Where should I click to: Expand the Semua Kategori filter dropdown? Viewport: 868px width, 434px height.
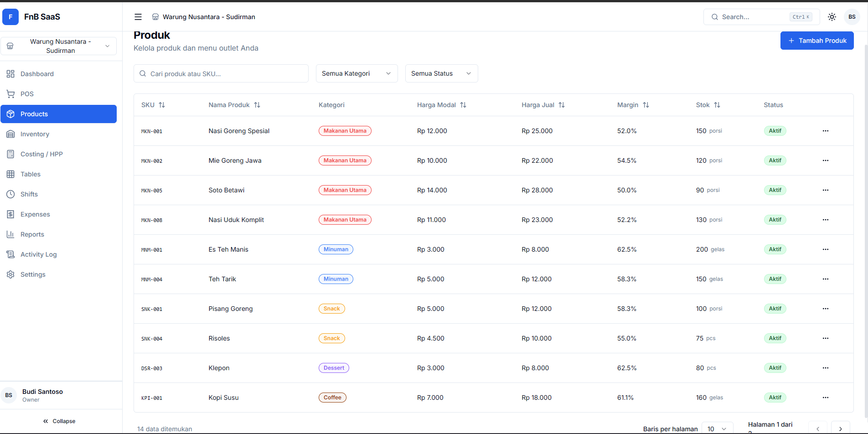click(356, 73)
